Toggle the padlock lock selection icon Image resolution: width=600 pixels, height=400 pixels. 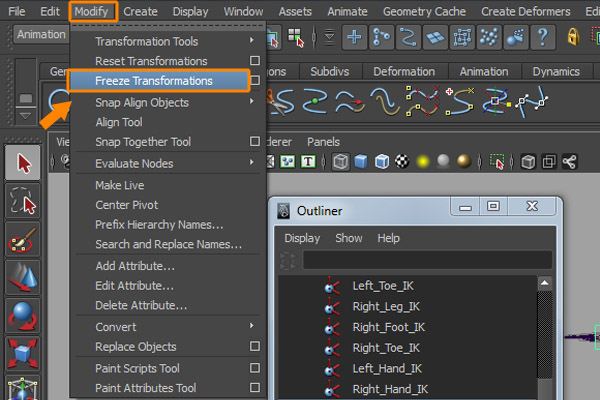(x=573, y=37)
